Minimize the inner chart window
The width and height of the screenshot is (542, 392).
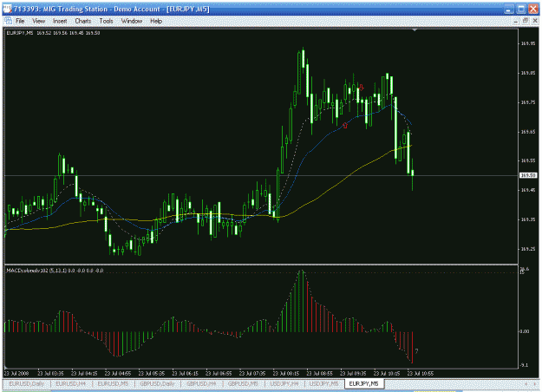pyautogui.click(x=516, y=21)
